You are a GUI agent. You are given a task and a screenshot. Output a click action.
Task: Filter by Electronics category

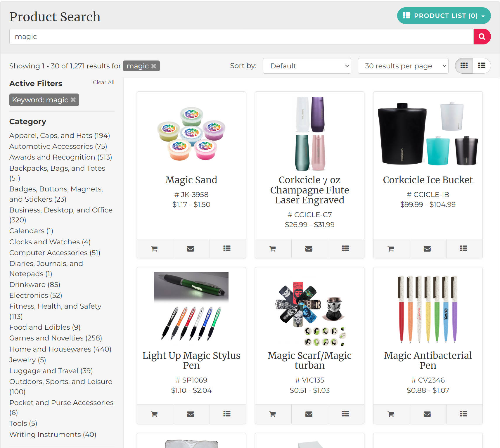36,295
